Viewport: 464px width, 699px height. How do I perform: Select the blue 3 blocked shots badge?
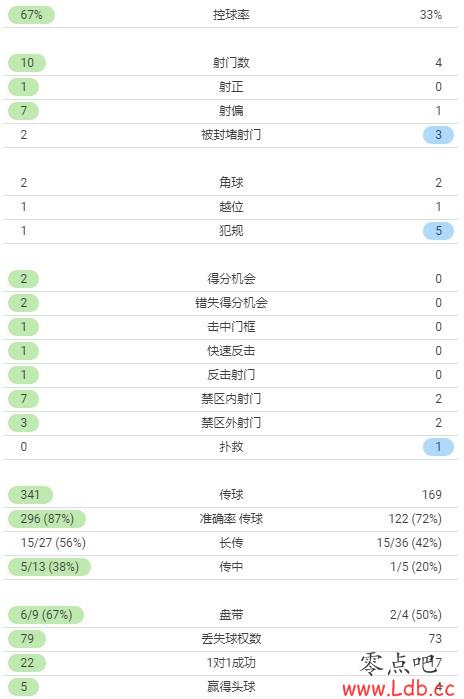pyautogui.click(x=438, y=135)
